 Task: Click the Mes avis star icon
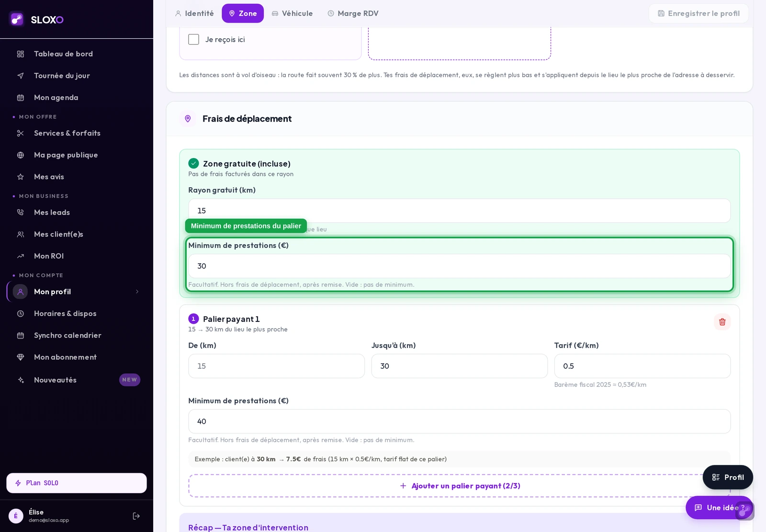21,177
